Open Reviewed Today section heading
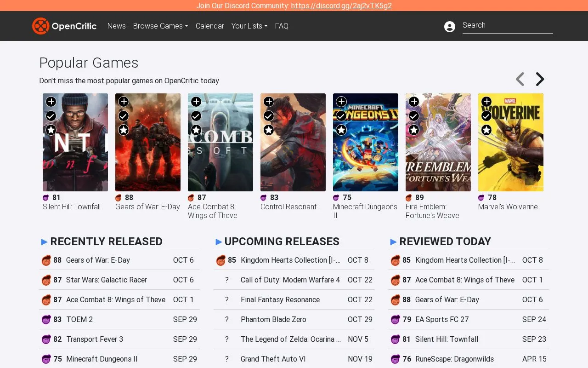This screenshot has width=588, height=368. pos(445,241)
